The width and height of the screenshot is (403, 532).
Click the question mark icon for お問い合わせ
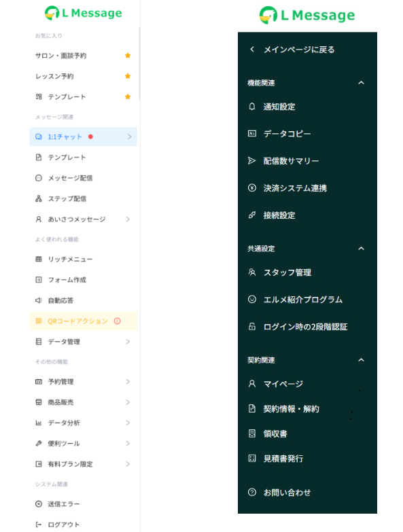(x=251, y=492)
